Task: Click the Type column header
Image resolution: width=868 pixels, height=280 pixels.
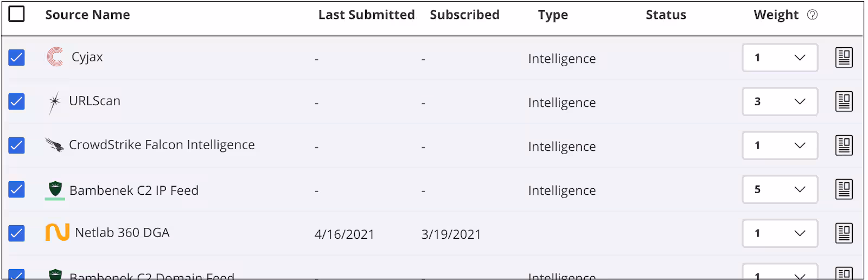Action: tap(553, 15)
